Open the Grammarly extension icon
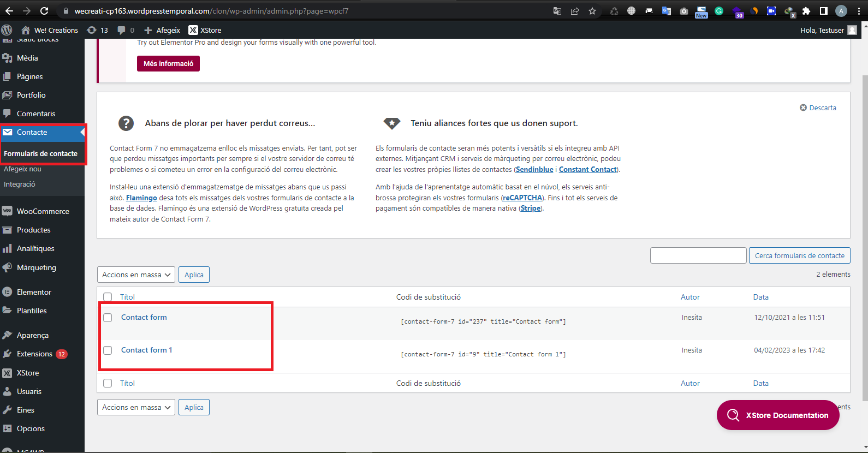This screenshot has width=868, height=453. [719, 11]
